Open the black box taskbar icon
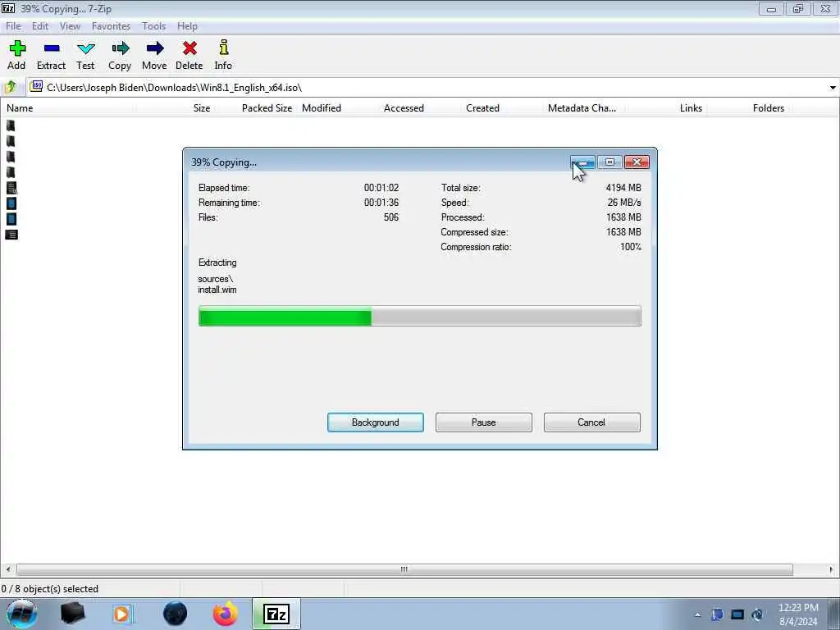Screen dimensions: 840x630 pos(72,614)
